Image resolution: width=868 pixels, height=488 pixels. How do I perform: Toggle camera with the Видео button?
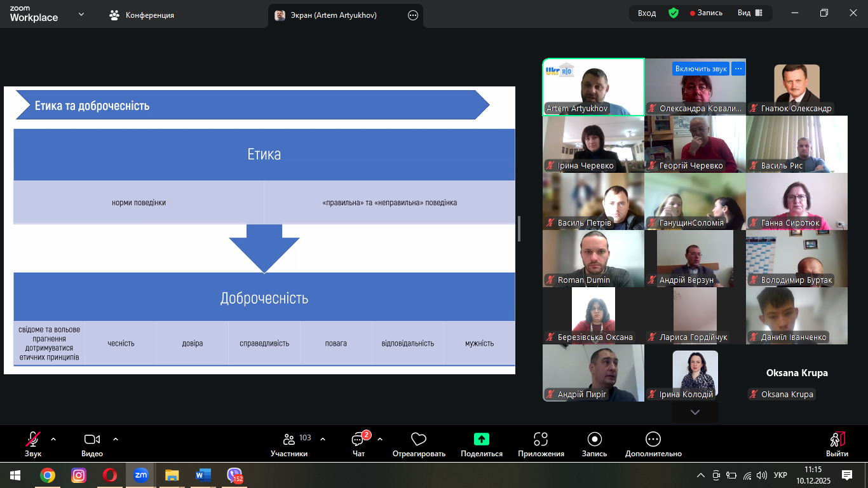(x=92, y=439)
